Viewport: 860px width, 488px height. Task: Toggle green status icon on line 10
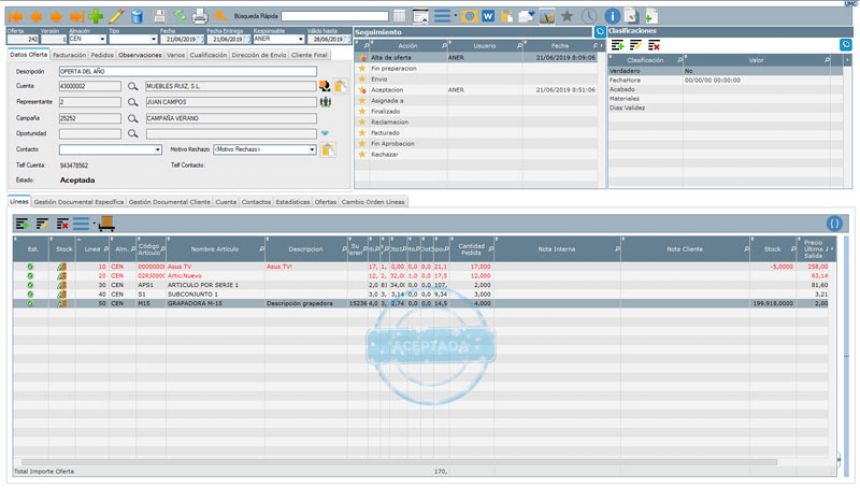click(x=31, y=267)
